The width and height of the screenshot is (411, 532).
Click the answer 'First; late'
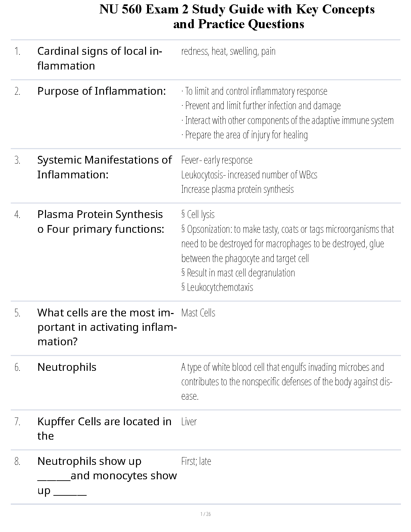tap(196, 461)
